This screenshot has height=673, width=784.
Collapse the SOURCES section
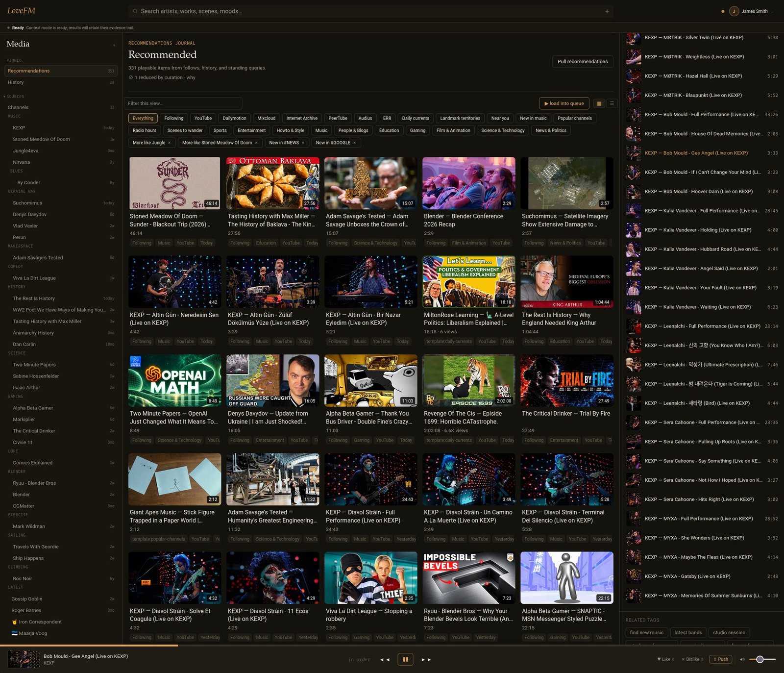tap(14, 97)
